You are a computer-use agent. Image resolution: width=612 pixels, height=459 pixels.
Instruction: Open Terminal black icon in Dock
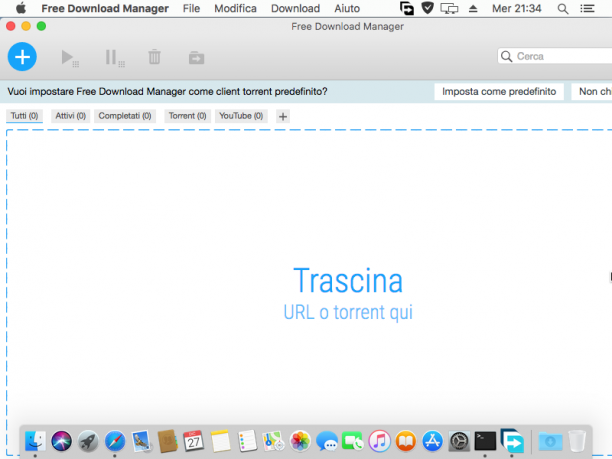(485, 441)
